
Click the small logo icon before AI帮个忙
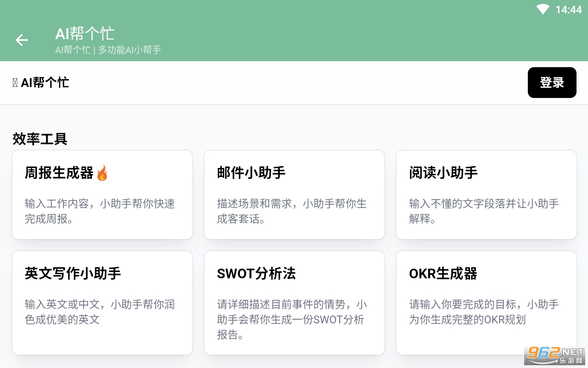[x=15, y=82]
